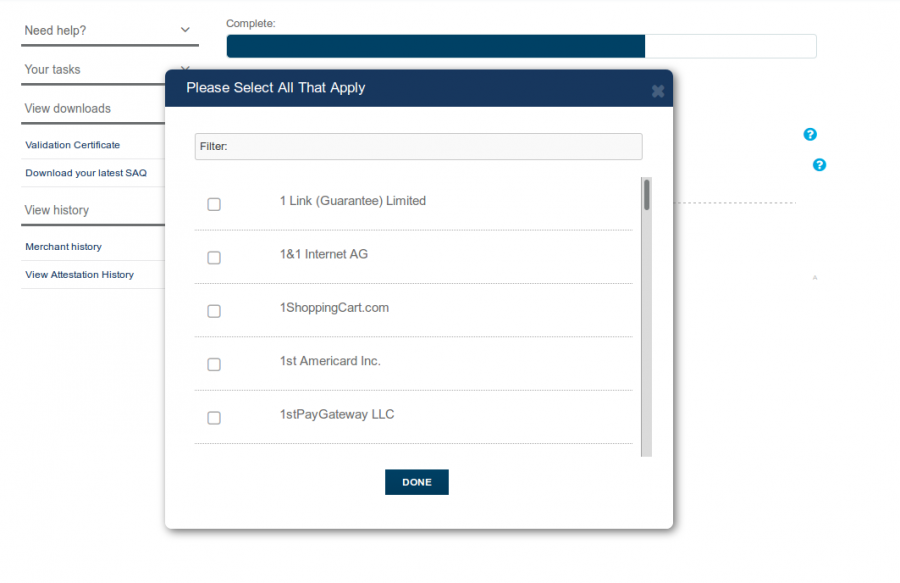Tick the 1ShoppingCart.com checkbox
Viewport: 900px width, 583px height.
pos(214,311)
